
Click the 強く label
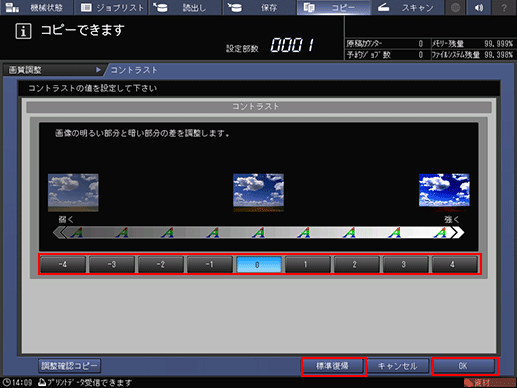[452, 220]
